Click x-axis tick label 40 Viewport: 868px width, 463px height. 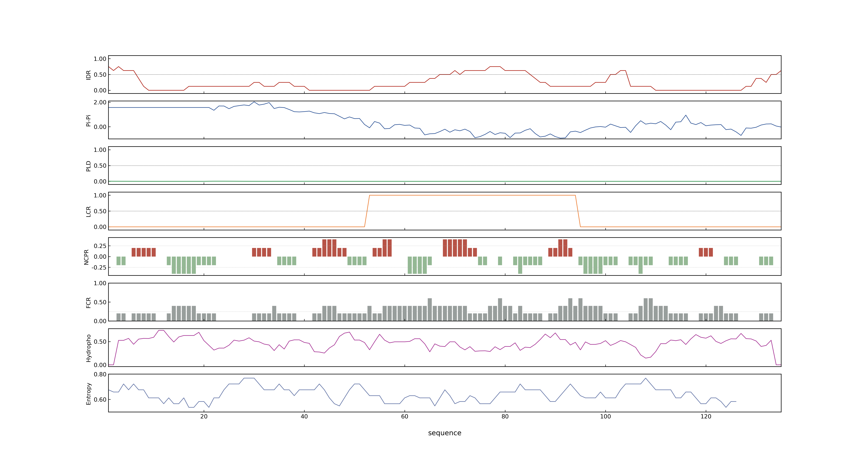(304, 416)
